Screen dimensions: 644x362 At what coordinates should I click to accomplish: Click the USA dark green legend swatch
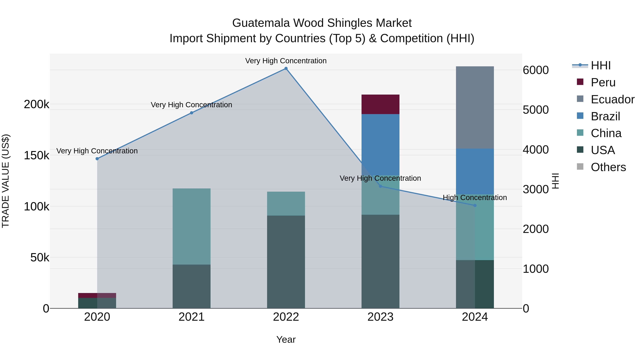[580, 150]
